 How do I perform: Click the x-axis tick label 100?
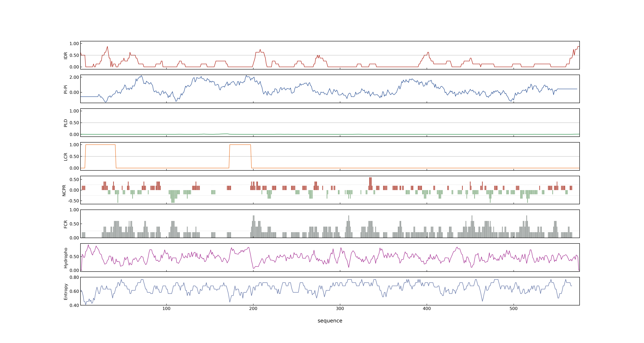point(167,309)
